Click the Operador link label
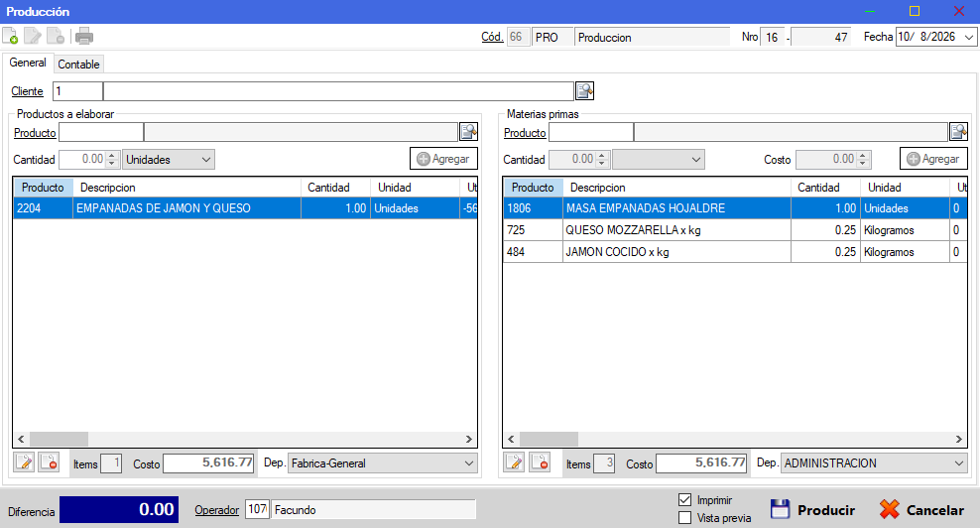980x528 pixels. (217, 510)
